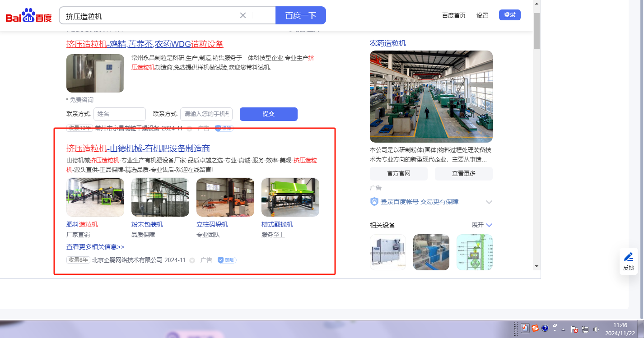This screenshot has height=338, width=644.
Task: Click the 收录8年 badge
Action: (x=79, y=260)
